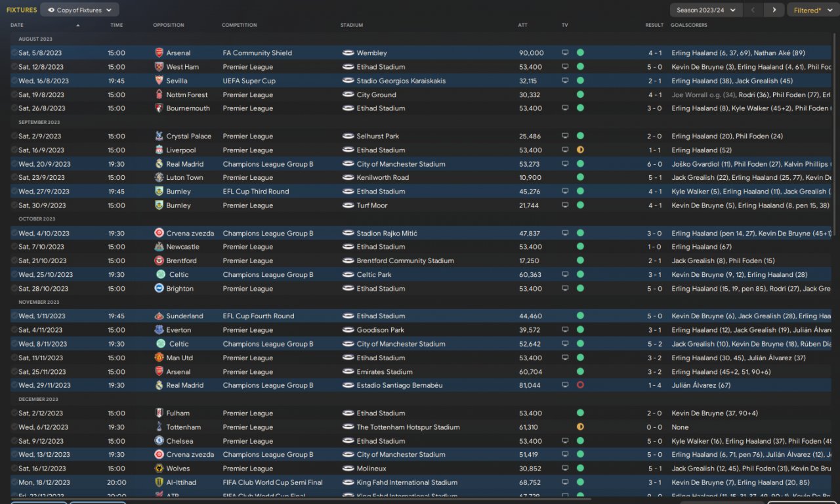Click the 1 - 4 result at Estadio Santiago Bernabéu

coord(655,385)
